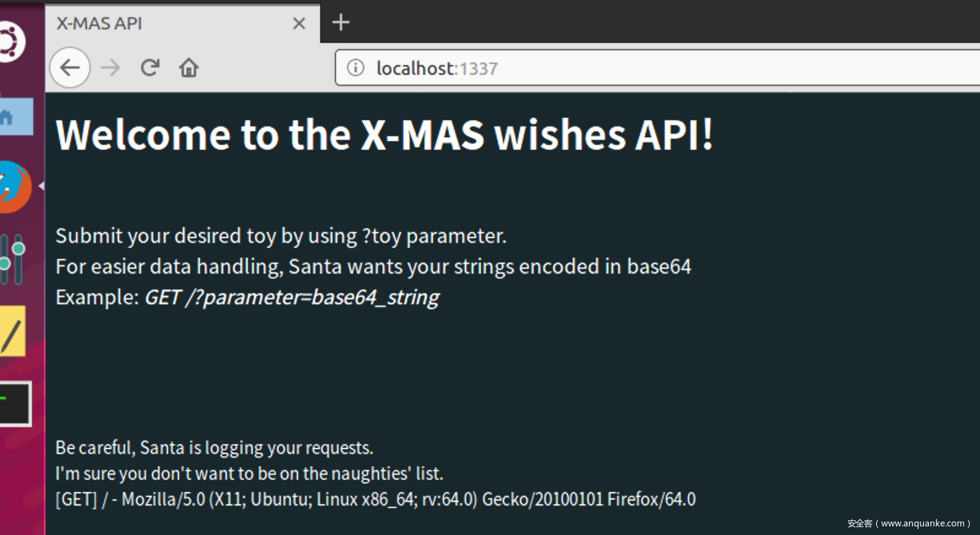Open the Ubuntu dash launcher
Viewport: 980px width, 535px height.
pos(11,42)
